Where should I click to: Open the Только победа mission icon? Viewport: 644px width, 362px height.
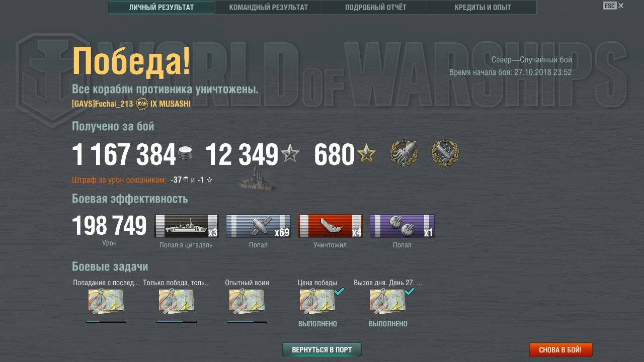(x=177, y=301)
